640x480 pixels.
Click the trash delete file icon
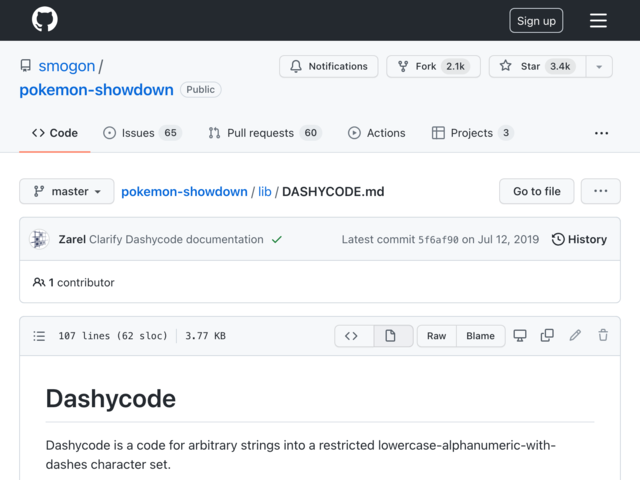(603, 336)
